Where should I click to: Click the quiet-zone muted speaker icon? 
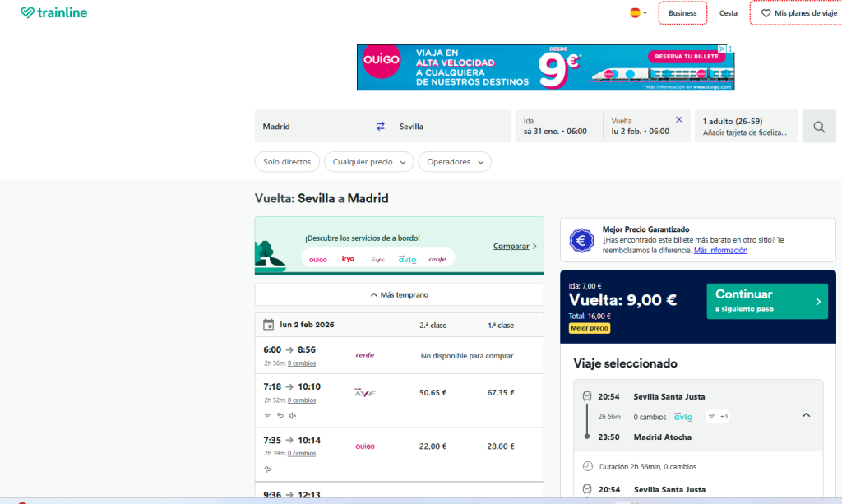[x=293, y=415]
